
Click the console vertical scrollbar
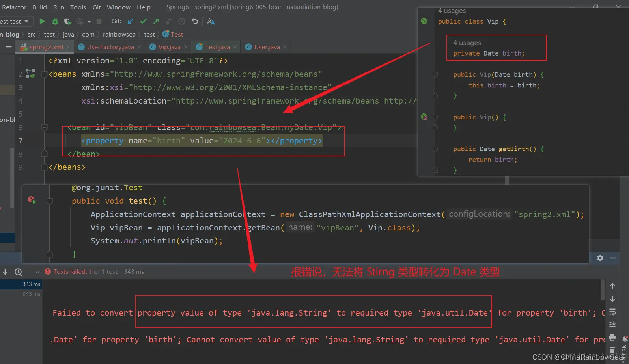[x=602, y=290]
